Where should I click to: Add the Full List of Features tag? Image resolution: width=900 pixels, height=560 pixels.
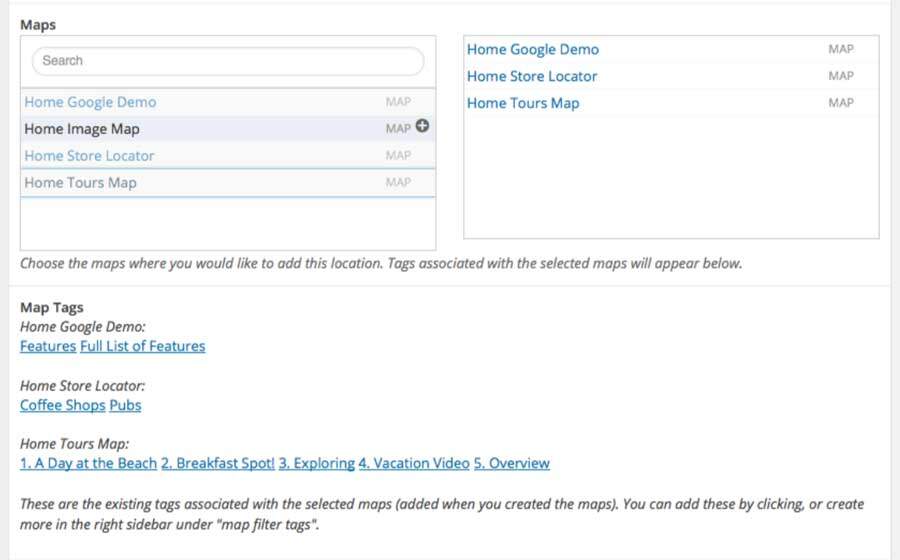143,346
